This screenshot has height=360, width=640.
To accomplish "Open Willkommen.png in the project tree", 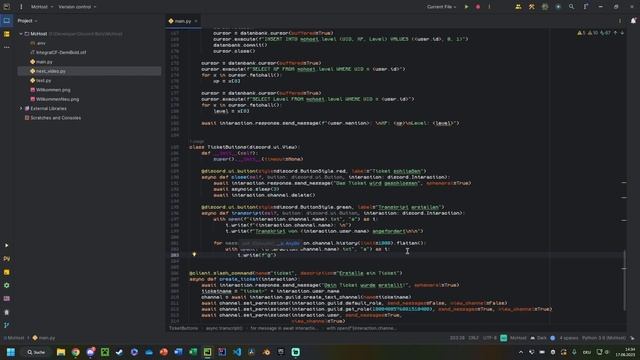I will 50,90.
